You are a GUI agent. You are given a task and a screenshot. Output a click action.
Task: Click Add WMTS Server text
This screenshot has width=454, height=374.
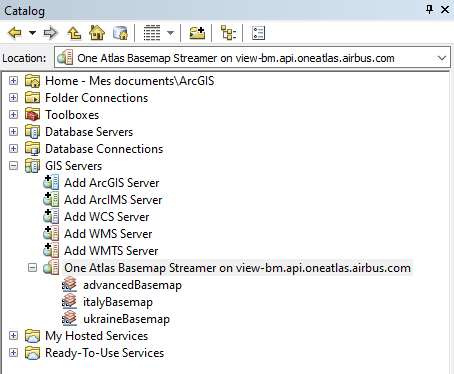pyautogui.click(x=111, y=251)
